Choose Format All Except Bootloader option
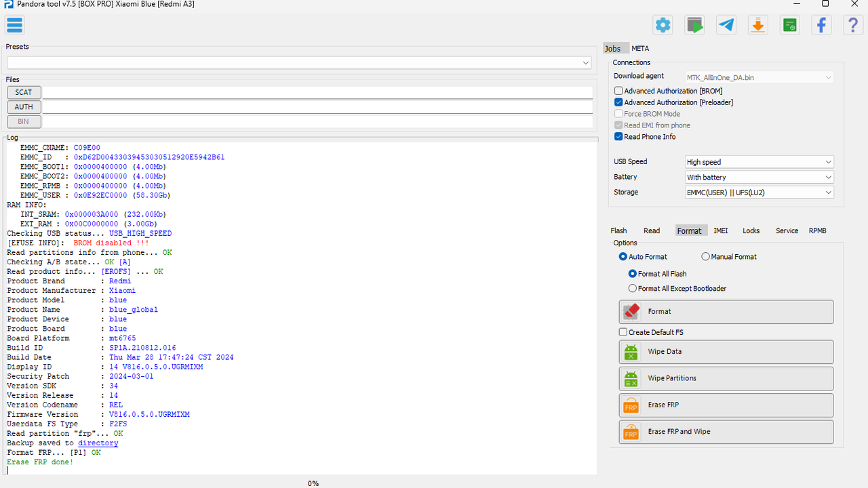Screen dimensions: 868x488 (633, 289)
